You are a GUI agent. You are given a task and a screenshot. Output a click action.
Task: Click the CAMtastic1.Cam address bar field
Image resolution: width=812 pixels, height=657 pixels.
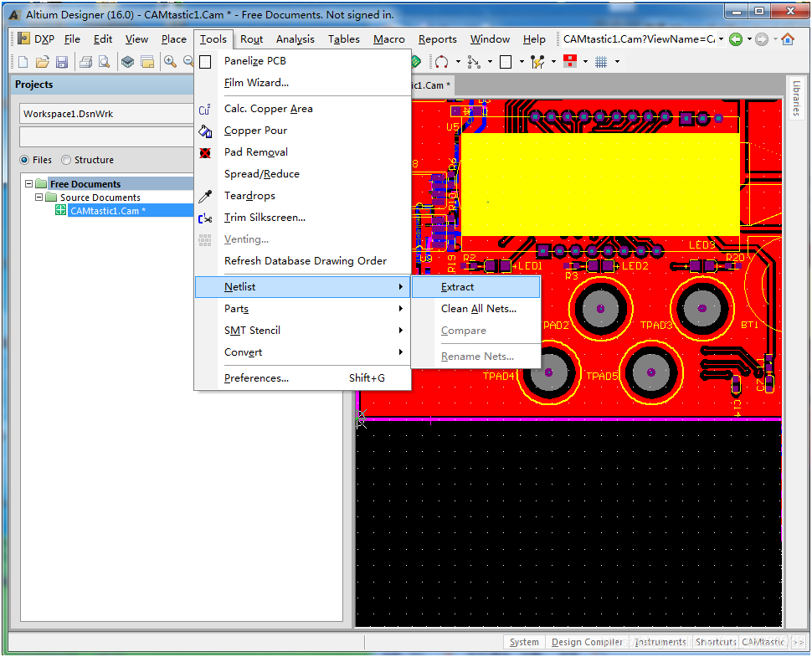tap(639, 39)
